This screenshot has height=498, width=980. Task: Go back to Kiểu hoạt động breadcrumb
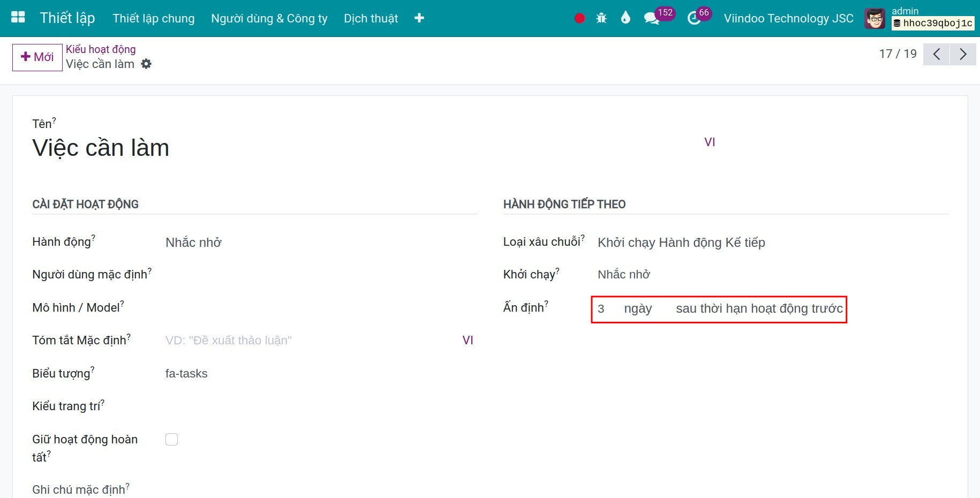[x=101, y=49]
